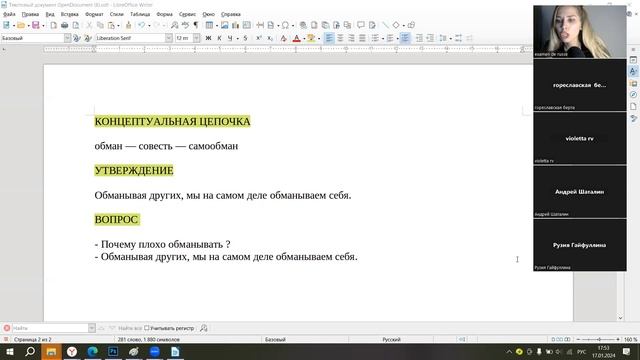Click the zoom slider in status bar

pos(599,339)
